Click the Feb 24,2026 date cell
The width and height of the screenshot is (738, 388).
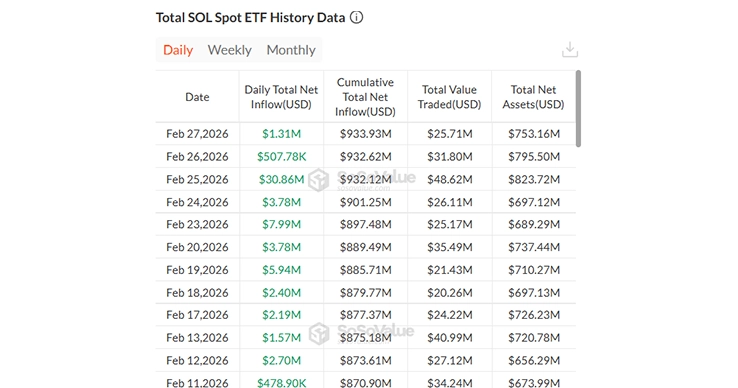[197, 202]
